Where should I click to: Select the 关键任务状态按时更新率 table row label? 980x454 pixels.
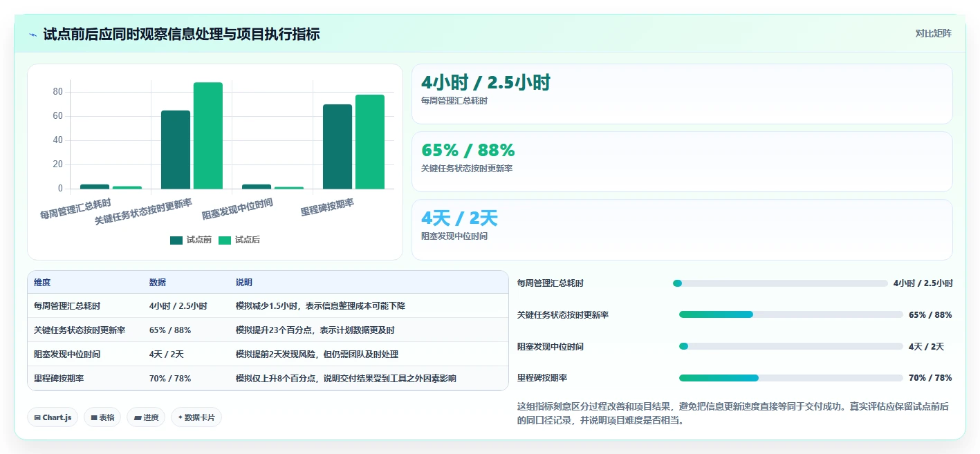80,330
